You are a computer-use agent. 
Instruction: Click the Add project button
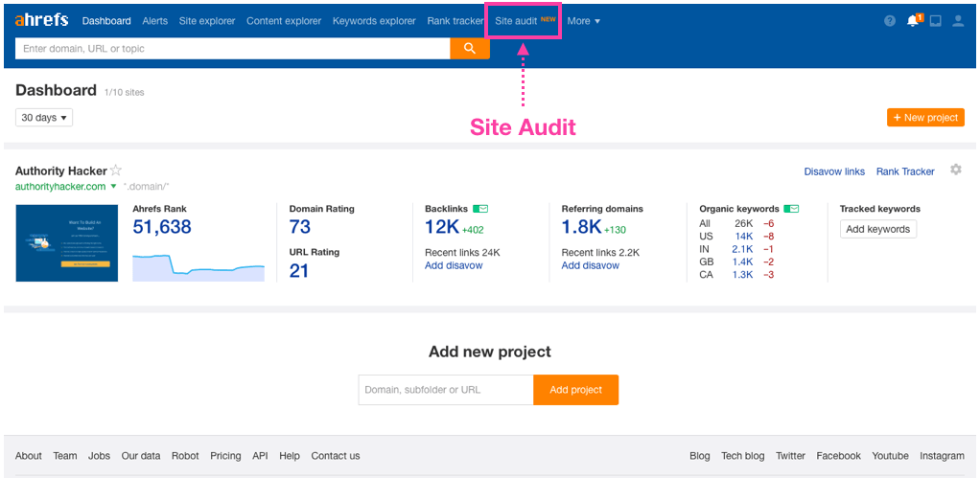click(x=575, y=389)
